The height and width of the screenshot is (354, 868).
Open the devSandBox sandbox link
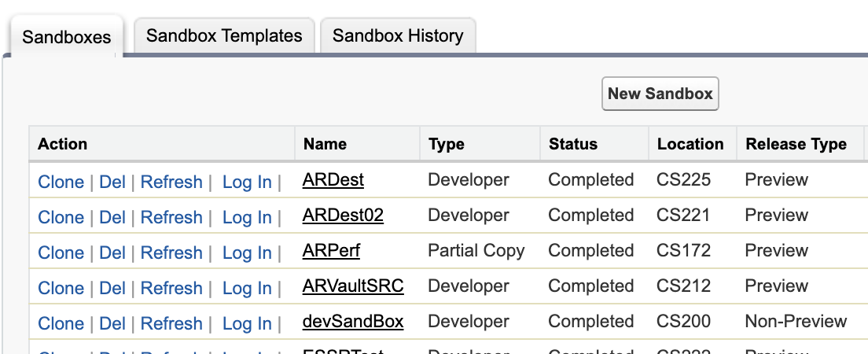353,322
